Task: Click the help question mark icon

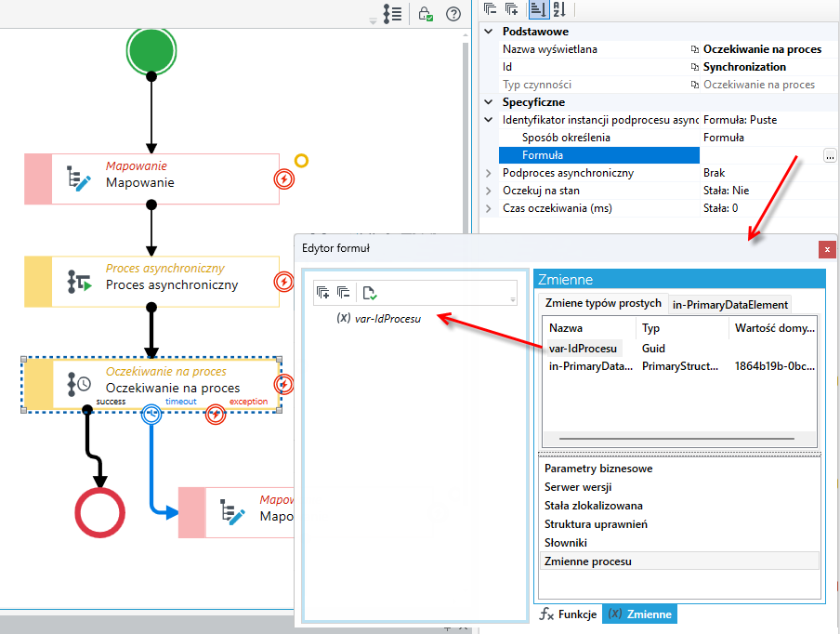Action: (x=453, y=13)
